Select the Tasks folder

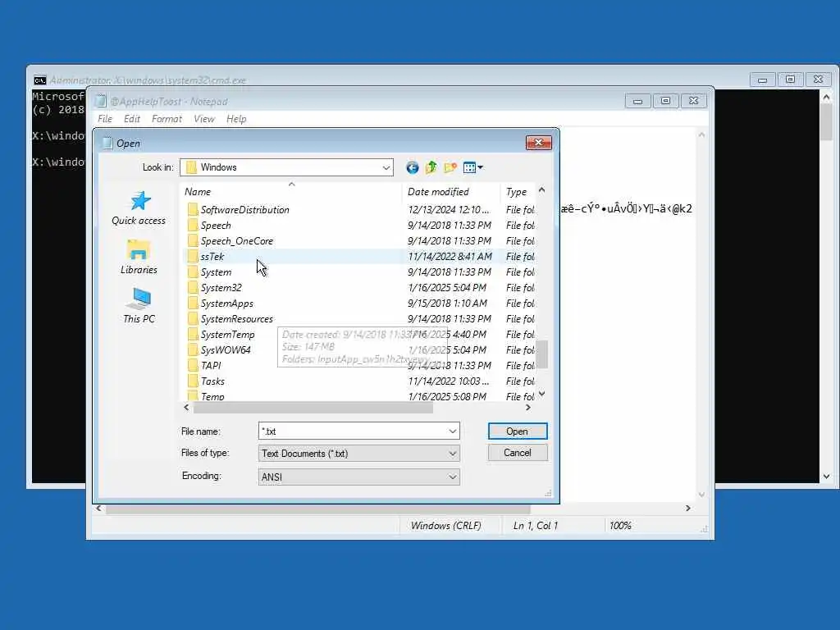(x=212, y=381)
